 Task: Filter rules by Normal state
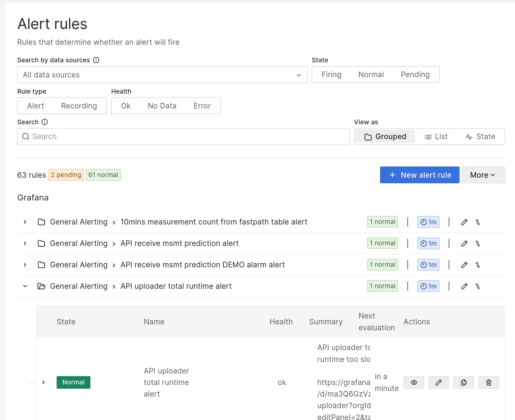[371, 75]
